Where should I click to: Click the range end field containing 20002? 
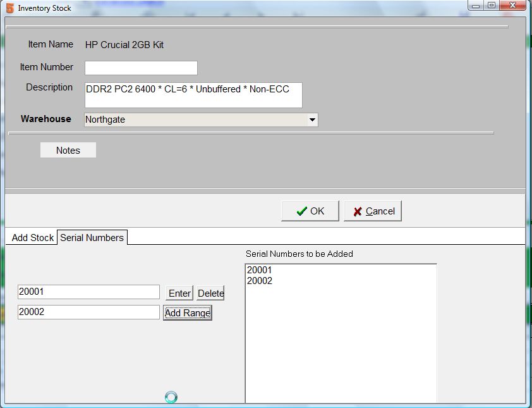point(88,312)
